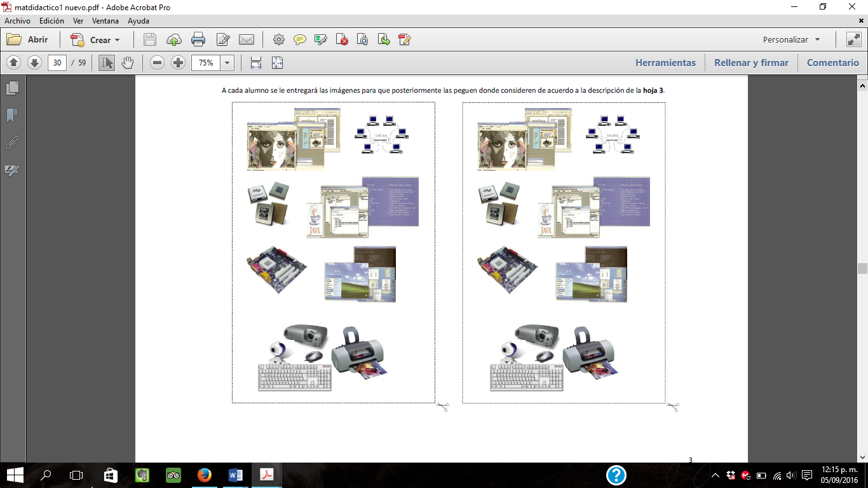
Task: Click the print icon in the toolbar
Action: point(198,40)
